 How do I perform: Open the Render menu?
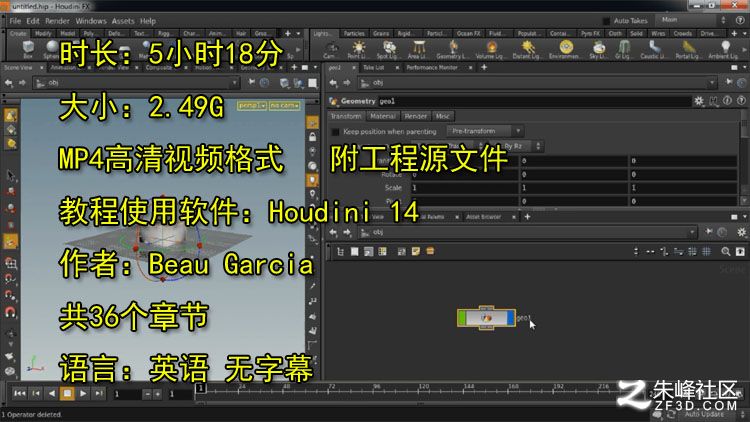tap(57, 21)
